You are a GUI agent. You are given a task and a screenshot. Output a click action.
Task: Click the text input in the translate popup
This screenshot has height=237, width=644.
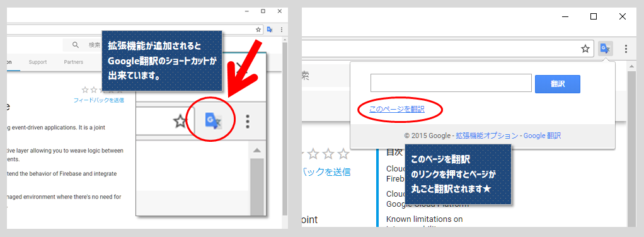pyautogui.click(x=451, y=83)
